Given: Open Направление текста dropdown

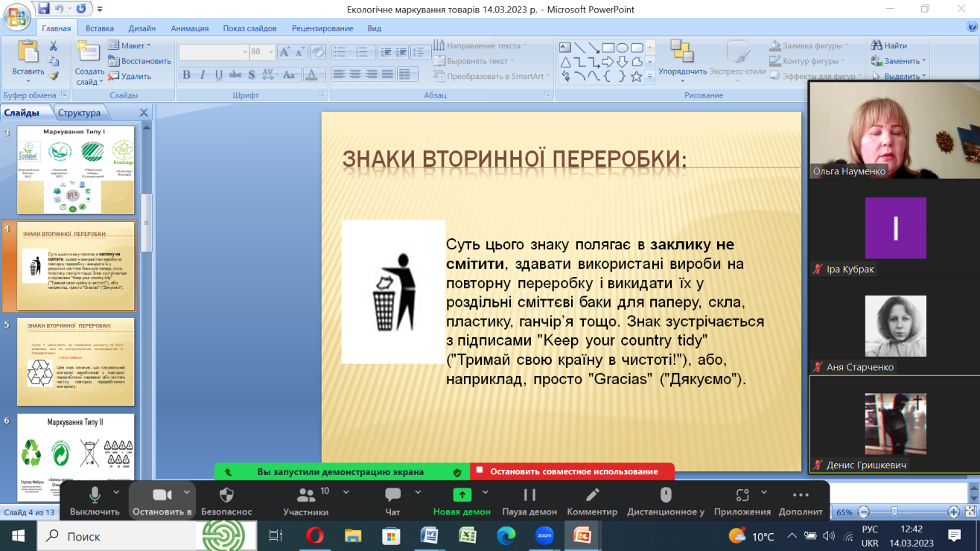Looking at the screenshot, I should click(x=480, y=45).
